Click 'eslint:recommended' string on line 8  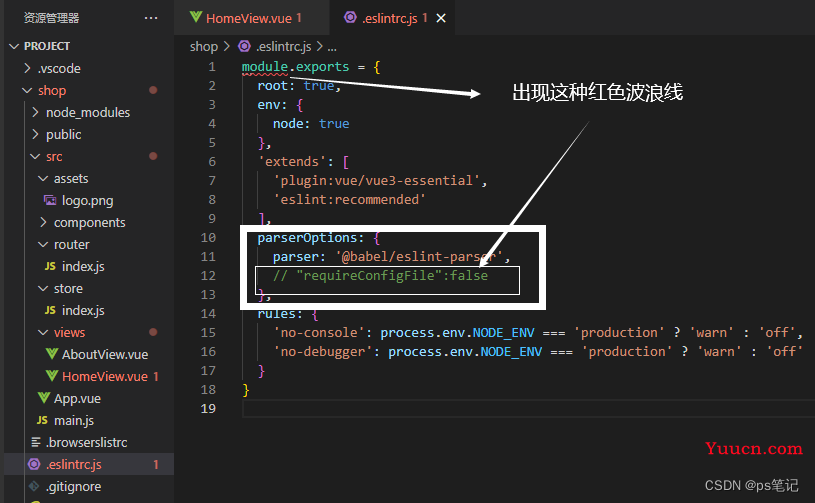point(349,200)
